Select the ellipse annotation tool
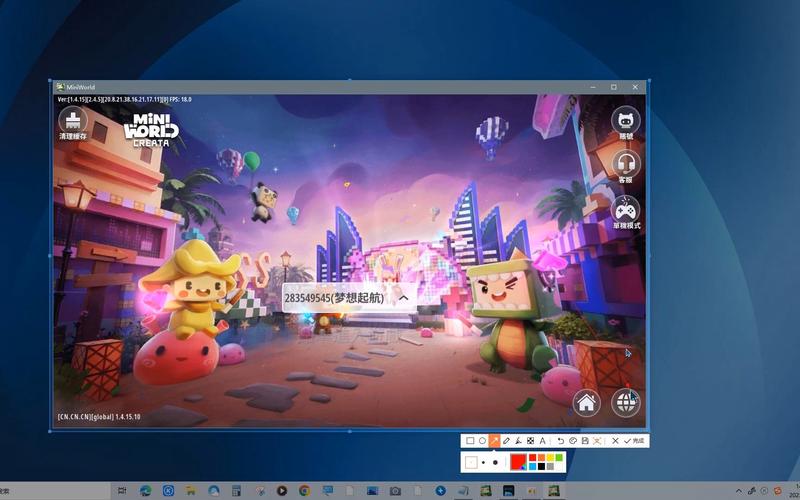This screenshot has height=500, width=800. 482,441
